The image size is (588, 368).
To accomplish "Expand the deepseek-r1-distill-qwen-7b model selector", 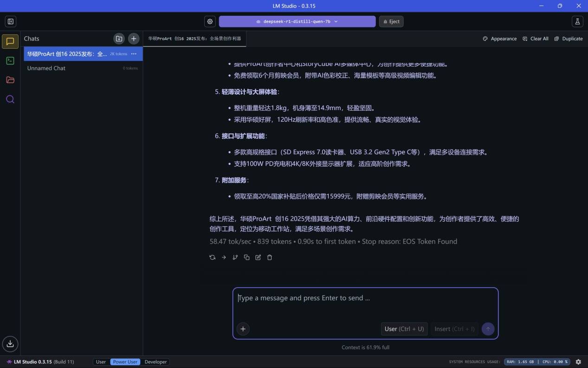I will tap(297, 21).
